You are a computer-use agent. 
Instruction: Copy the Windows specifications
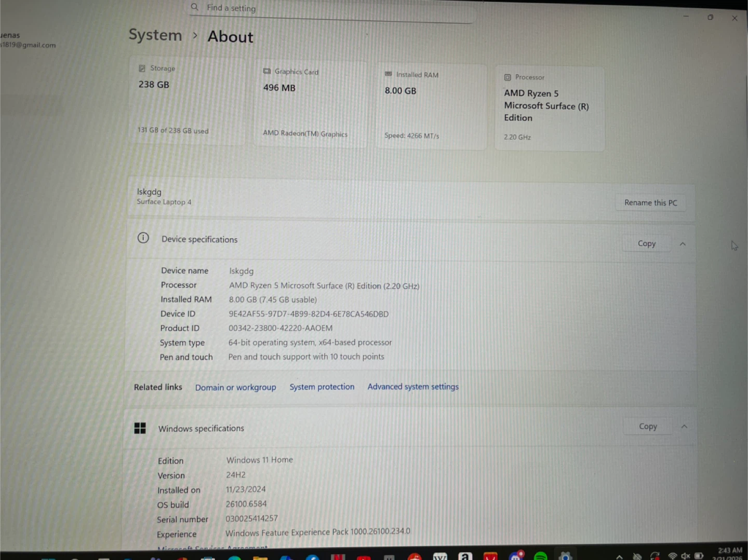(648, 426)
